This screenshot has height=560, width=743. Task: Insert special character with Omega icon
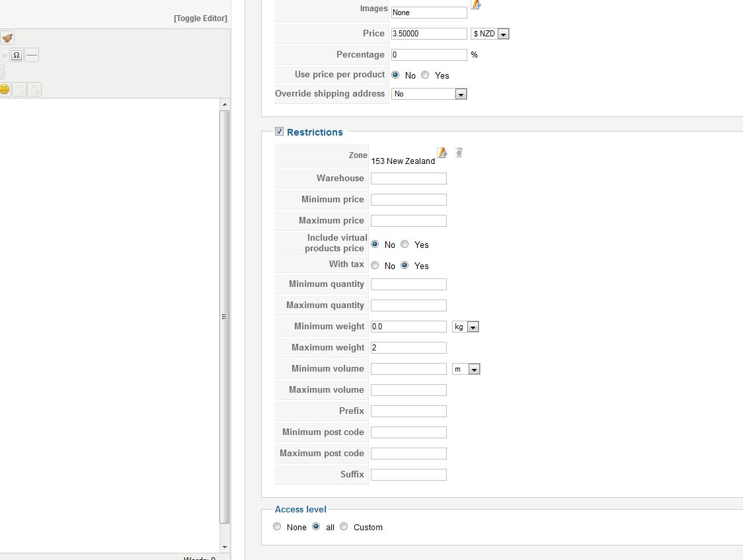(17, 55)
